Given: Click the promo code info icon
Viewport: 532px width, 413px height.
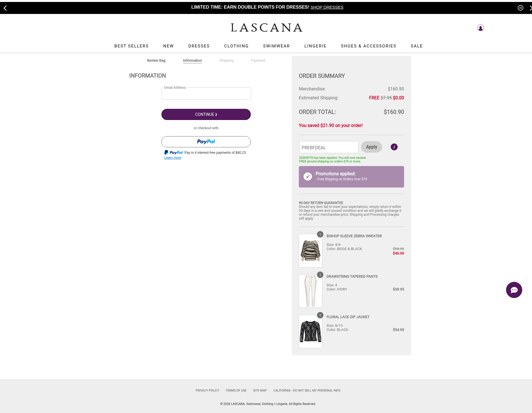Looking at the screenshot, I should tap(394, 147).
